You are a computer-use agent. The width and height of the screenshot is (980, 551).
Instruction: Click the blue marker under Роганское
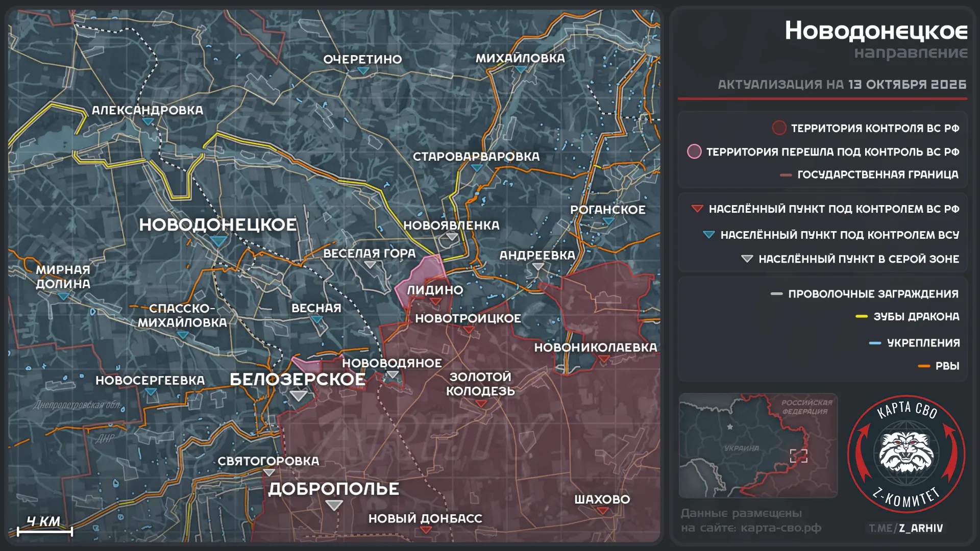pos(608,221)
